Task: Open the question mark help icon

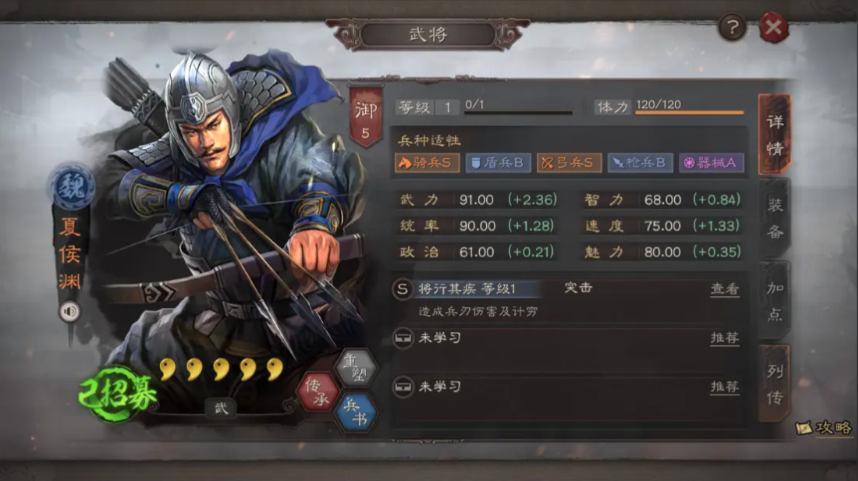Action: click(x=732, y=26)
